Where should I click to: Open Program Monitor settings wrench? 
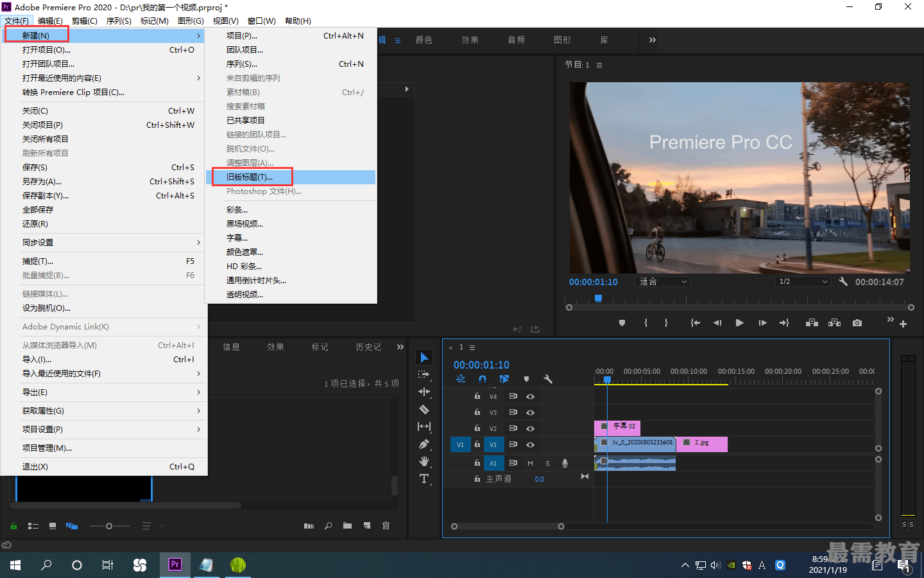(x=843, y=281)
